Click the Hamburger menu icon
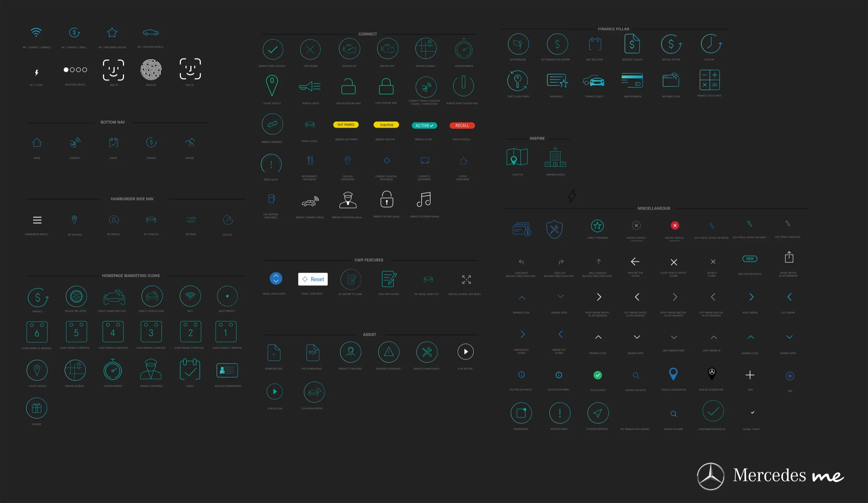The image size is (868, 503). click(37, 220)
